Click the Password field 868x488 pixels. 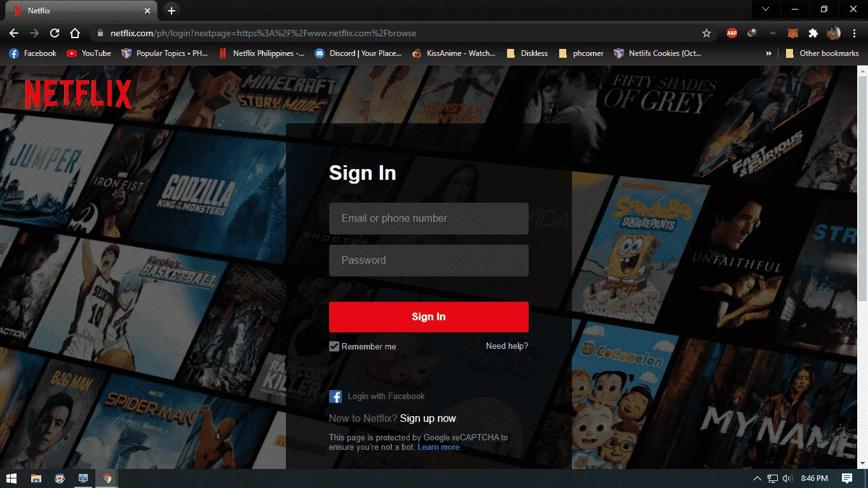429,261
